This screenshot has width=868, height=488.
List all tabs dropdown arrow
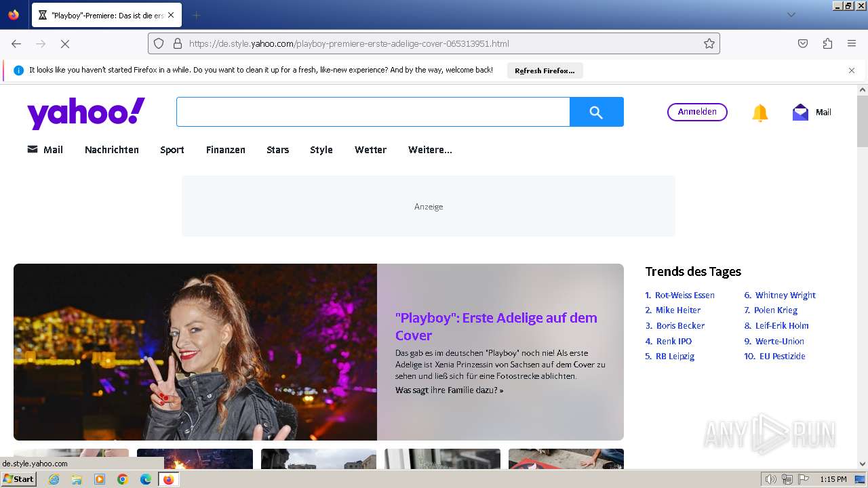click(x=791, y=15)
